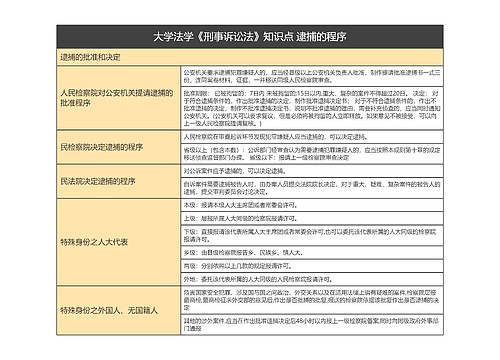Select the title cell 大学法学《刑事诉讼法》知识点 逮捕的程序
The height and width of the screenshot is (360, 500).
coord(250,37)
